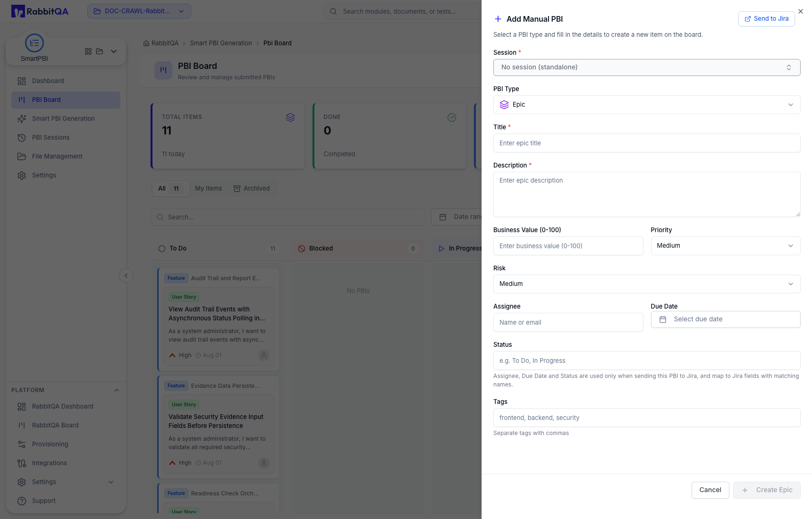The width and height of the screenshot is (812, 519).
Task: Click the Done check-circle icon
Action: pyautogui.click(x=452, y=117)
